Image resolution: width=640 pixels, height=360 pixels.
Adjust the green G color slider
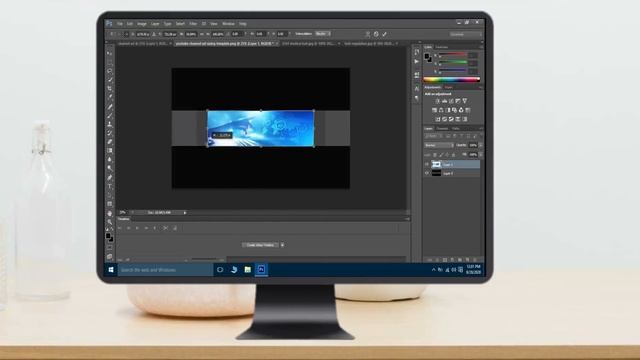453,63
